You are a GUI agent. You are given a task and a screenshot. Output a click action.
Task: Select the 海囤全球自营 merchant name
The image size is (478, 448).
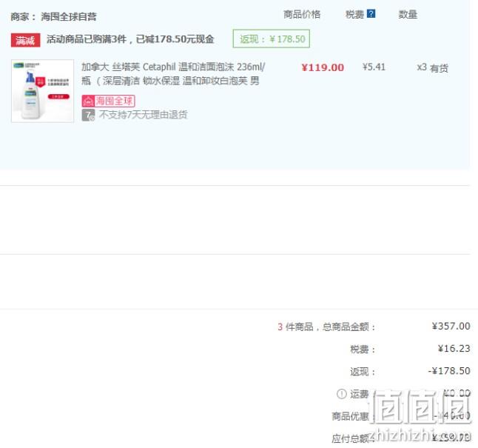pyautogui.click(x=69, y=16)
